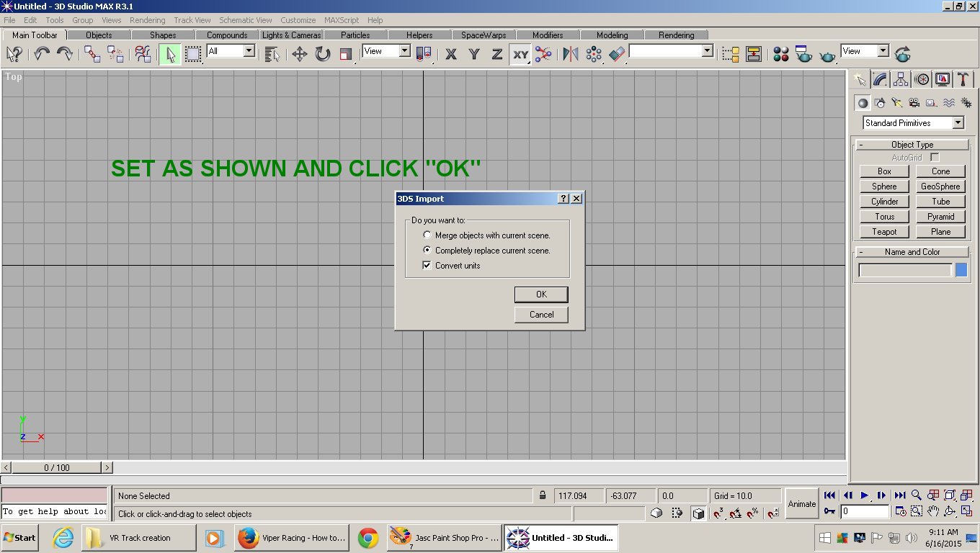980x553 pixels.
Task: Open the render type View dropdown
Action: coord(865,51)
